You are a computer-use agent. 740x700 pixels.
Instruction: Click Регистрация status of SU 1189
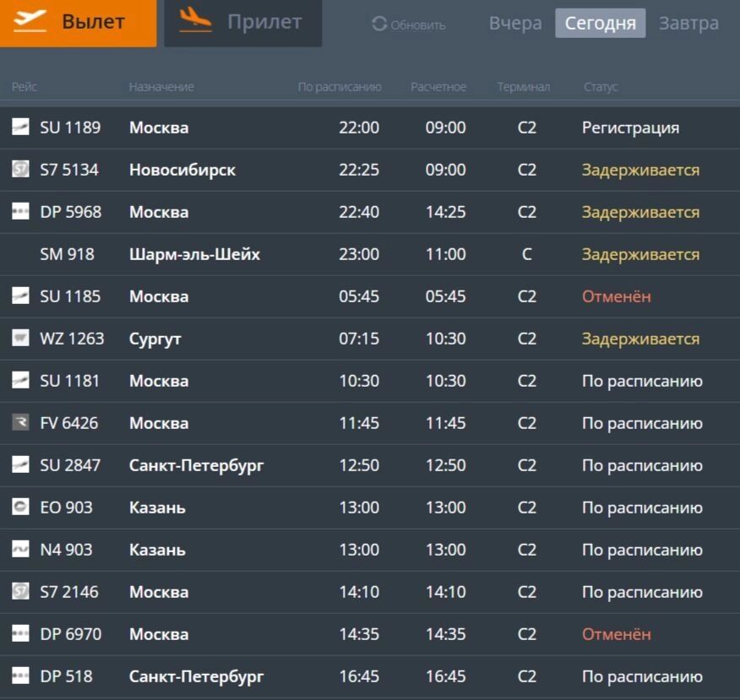point(630,128)
